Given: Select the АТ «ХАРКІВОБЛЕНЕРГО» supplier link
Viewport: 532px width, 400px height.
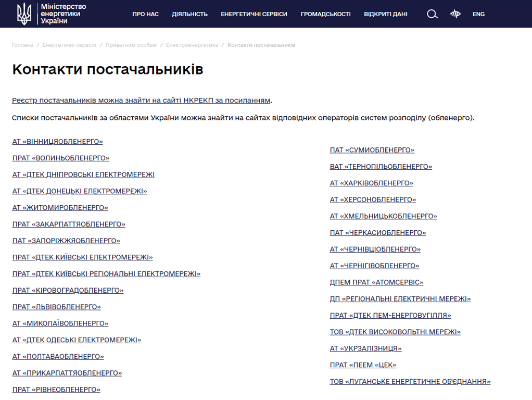Looking at the screenshot, I should point(371,183).
